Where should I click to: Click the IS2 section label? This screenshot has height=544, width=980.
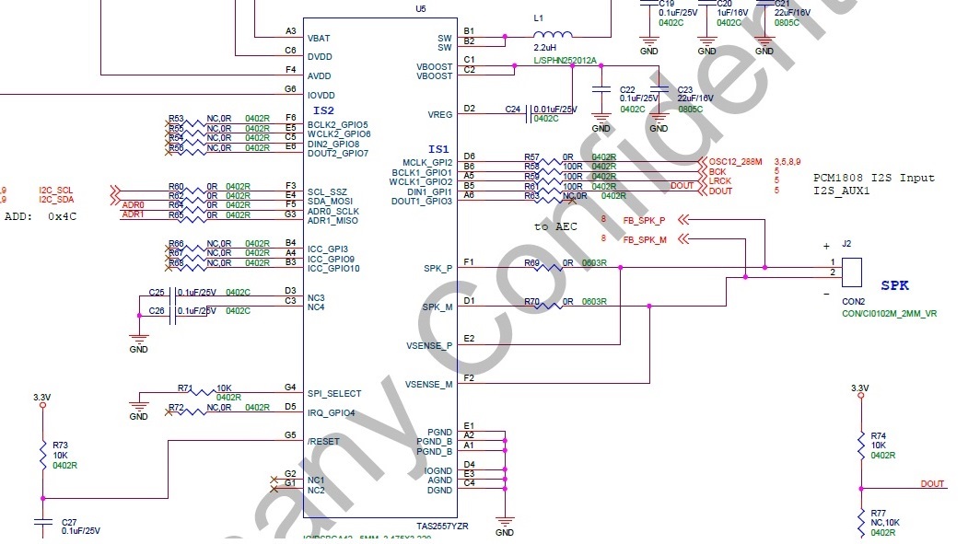[324, 110]
